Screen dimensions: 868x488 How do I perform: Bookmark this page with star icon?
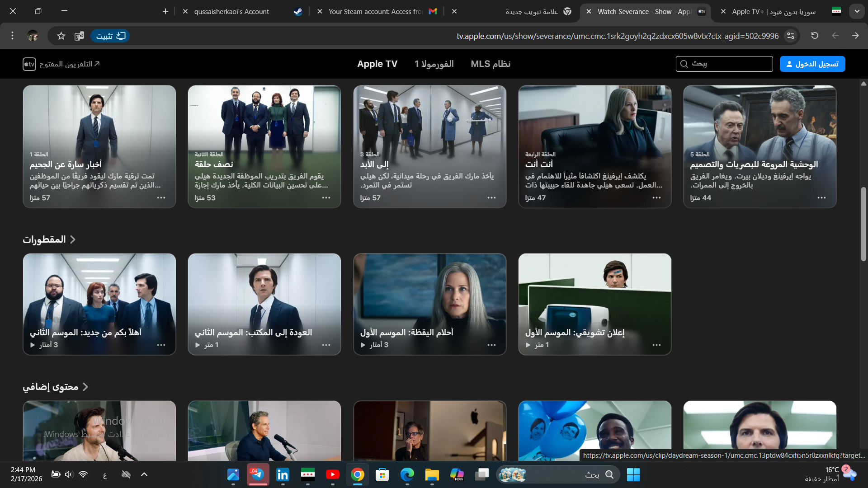pyautogui.click(x=61, y=36)
